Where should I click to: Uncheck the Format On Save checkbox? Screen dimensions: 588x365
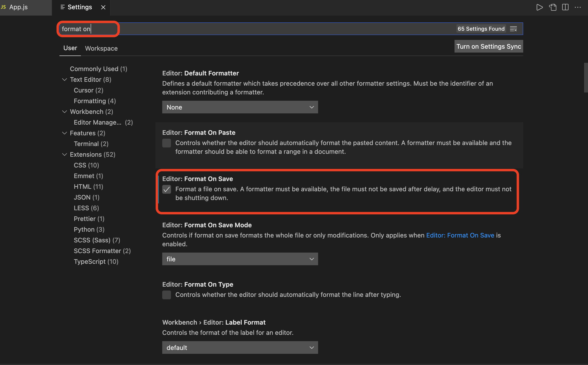[x=167, y=189]
